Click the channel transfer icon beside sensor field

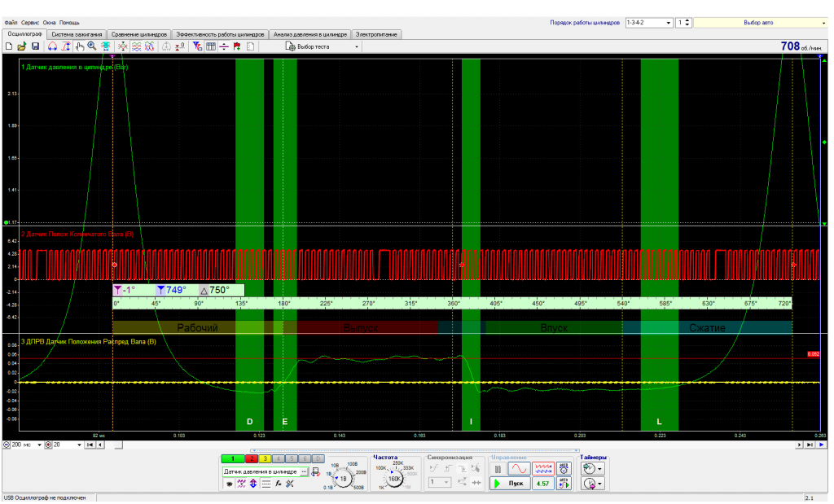click(x=315, y=471)
